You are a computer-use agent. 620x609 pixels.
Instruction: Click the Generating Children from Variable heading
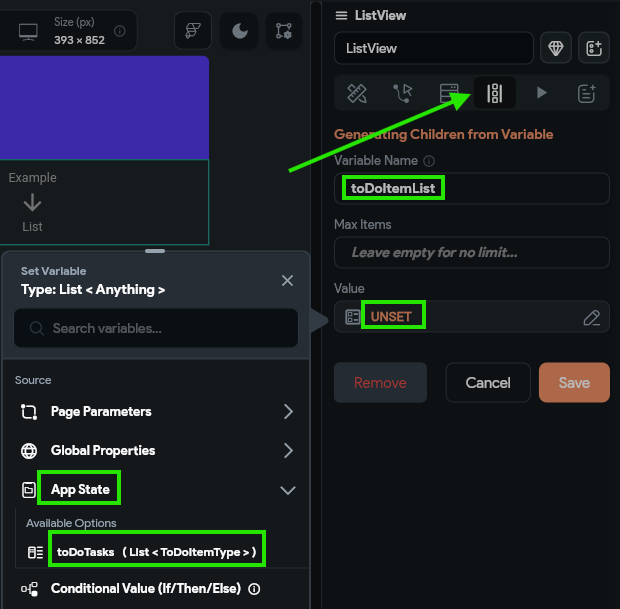tap(444, 134)
